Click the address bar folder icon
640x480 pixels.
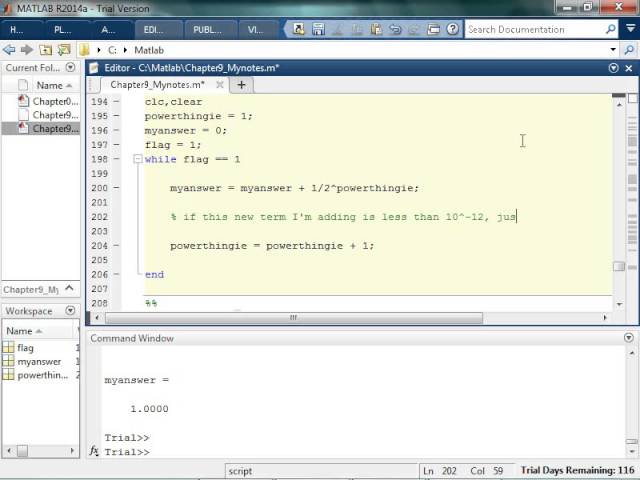click(x=84, y=50)
